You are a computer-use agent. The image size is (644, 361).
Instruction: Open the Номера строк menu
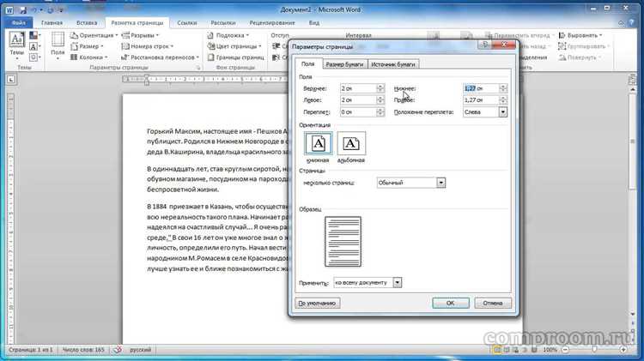click(x=148, y=46)
